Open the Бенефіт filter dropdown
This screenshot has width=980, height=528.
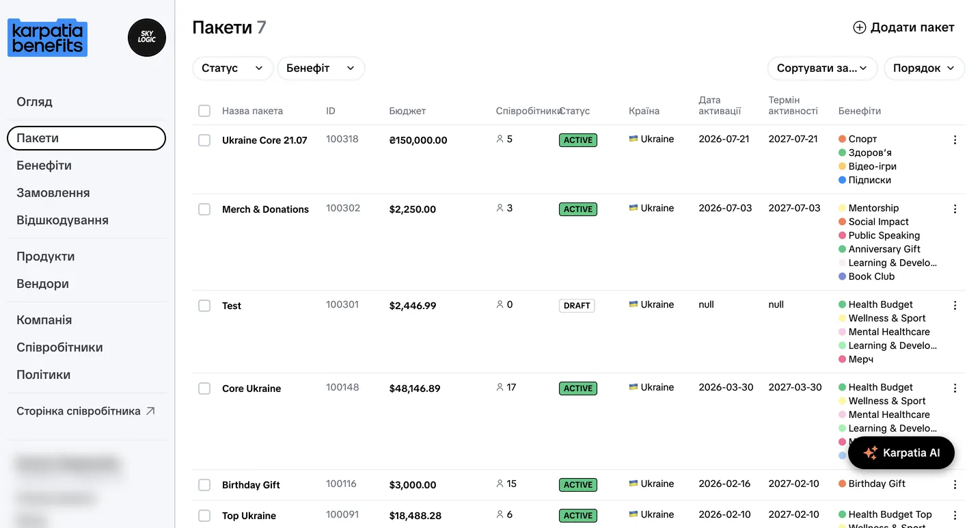click(321, 68)
